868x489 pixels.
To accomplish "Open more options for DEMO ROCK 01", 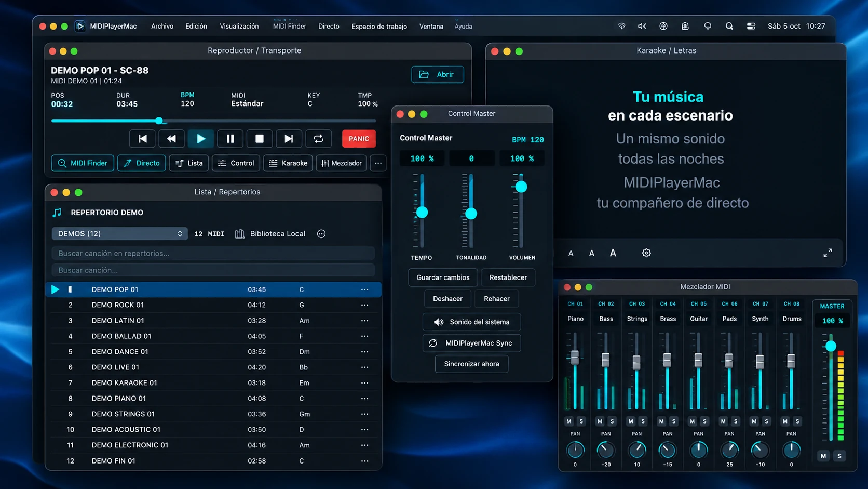I will point(365,305).
